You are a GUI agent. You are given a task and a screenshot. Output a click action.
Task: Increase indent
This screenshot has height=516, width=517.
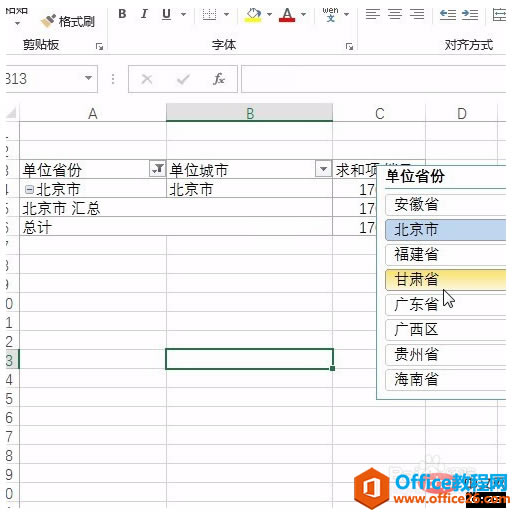click(470, 14)
